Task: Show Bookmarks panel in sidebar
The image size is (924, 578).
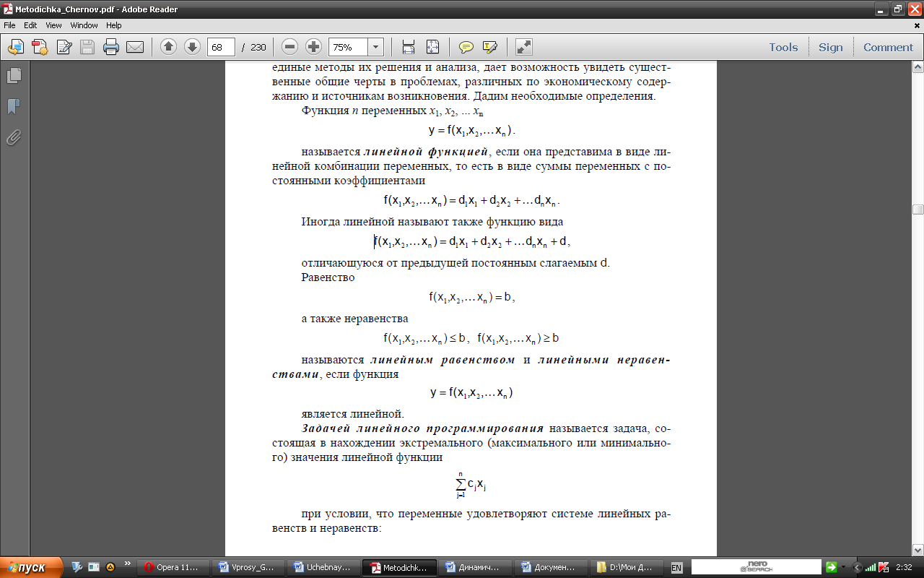Action: [14, 106]
